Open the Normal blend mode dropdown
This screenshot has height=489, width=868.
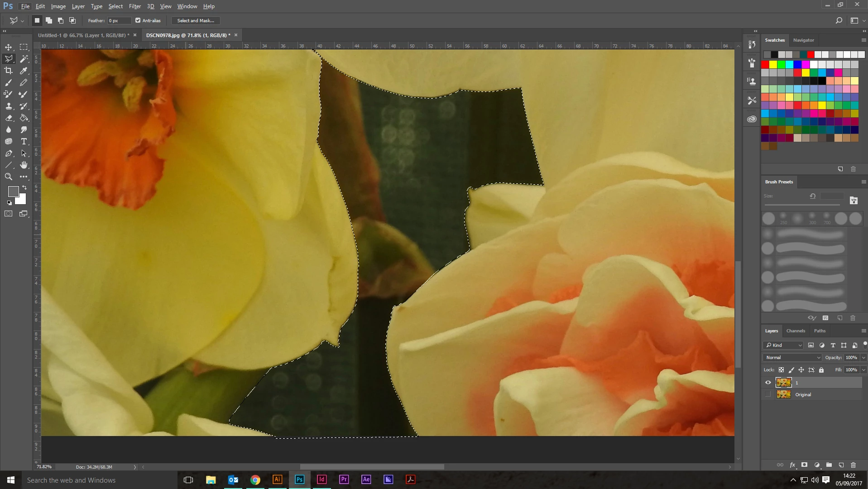click(792, 357)
